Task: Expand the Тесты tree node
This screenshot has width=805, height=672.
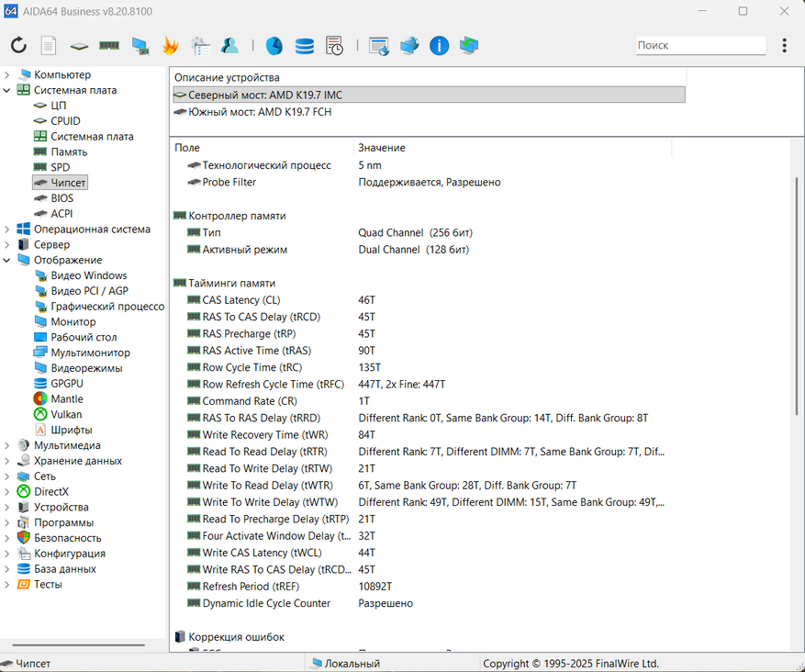Action: [6, 584]
